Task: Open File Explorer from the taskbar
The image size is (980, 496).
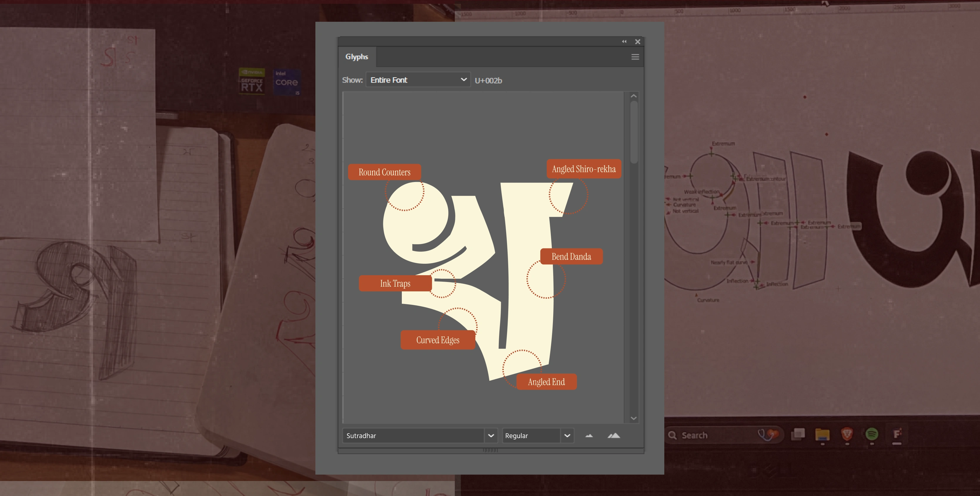Action: click(x=822, y=434)
